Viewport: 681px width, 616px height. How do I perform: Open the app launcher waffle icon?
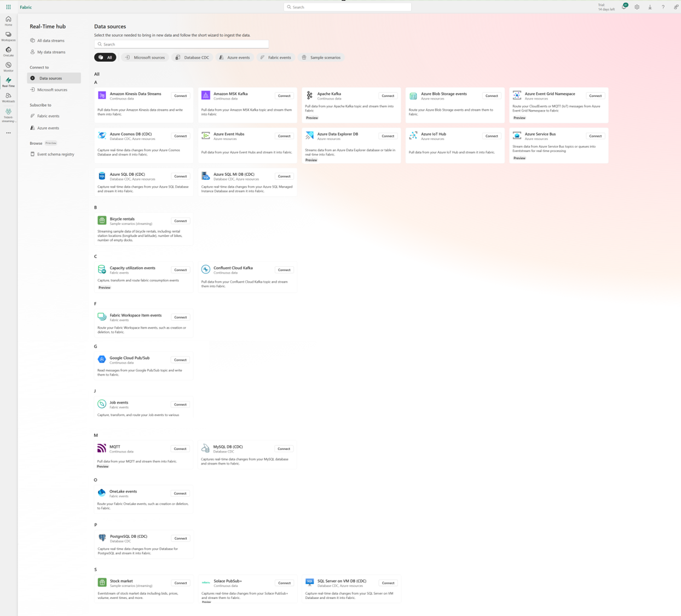coord(8,7)
